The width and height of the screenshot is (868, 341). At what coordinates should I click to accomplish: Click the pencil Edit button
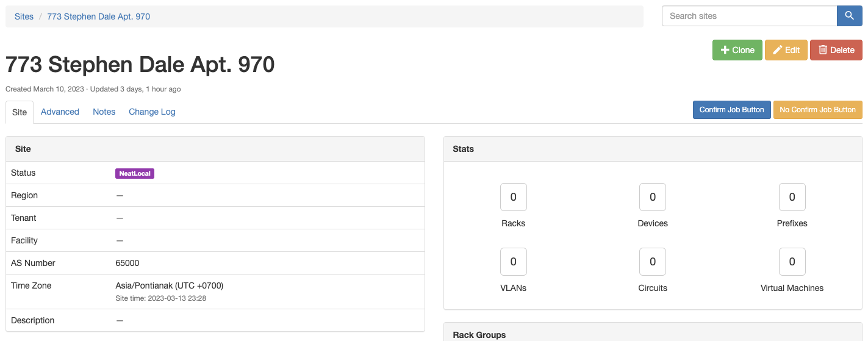point(786,50)
